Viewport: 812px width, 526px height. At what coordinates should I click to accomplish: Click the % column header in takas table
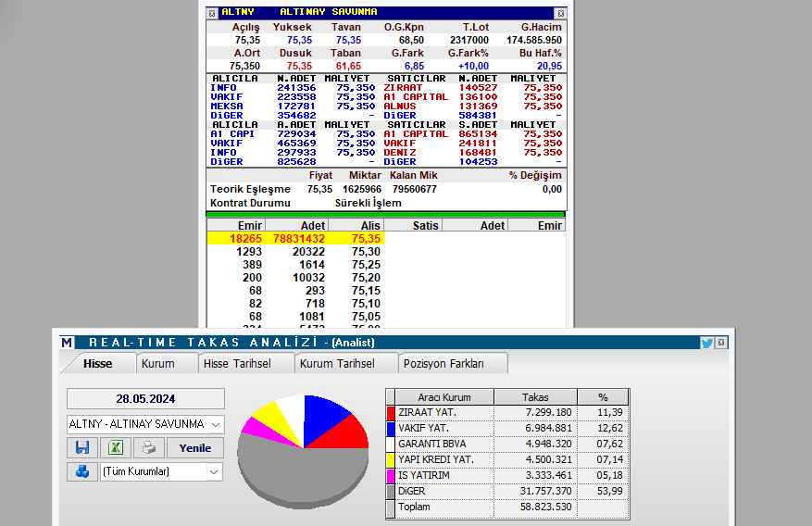click(x=603, y=397)
